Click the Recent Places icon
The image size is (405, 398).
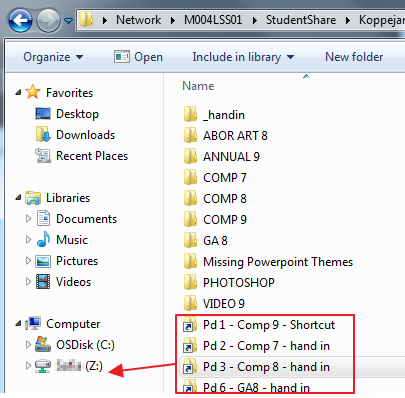[x=43, y=156]
